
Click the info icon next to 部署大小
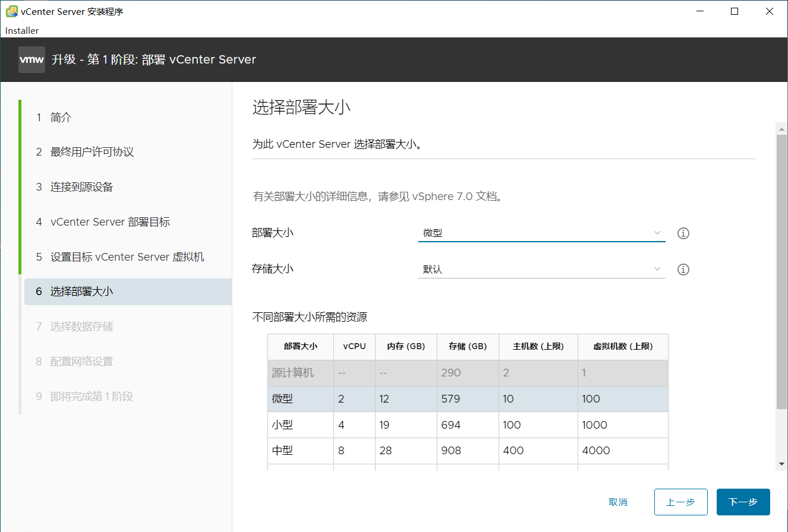pos(683,233)
